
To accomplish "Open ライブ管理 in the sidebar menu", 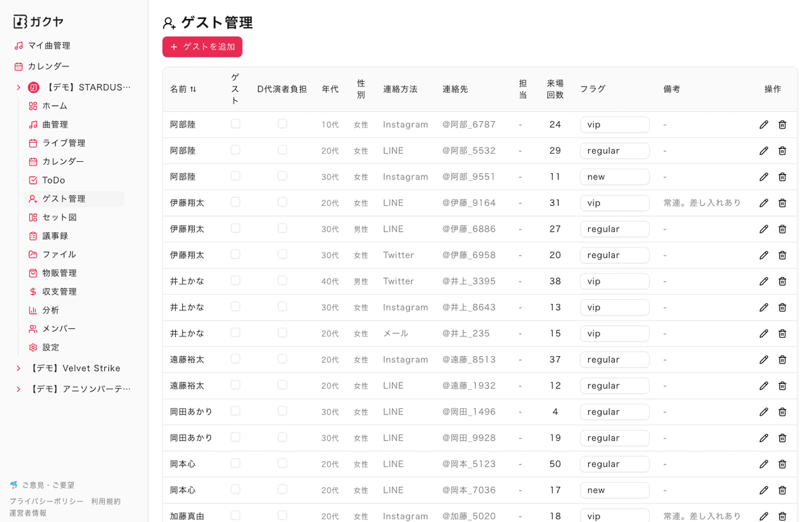I will [64, 143].
